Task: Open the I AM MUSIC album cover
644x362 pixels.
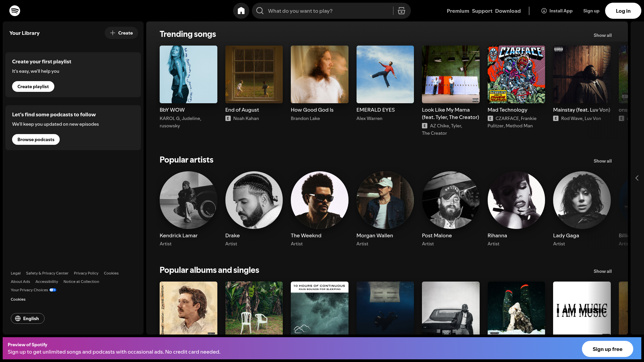Action: [x=582, y=308]
